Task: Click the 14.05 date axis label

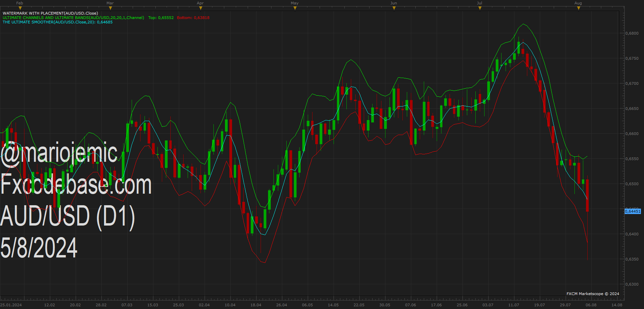Action: pos(333,305)
